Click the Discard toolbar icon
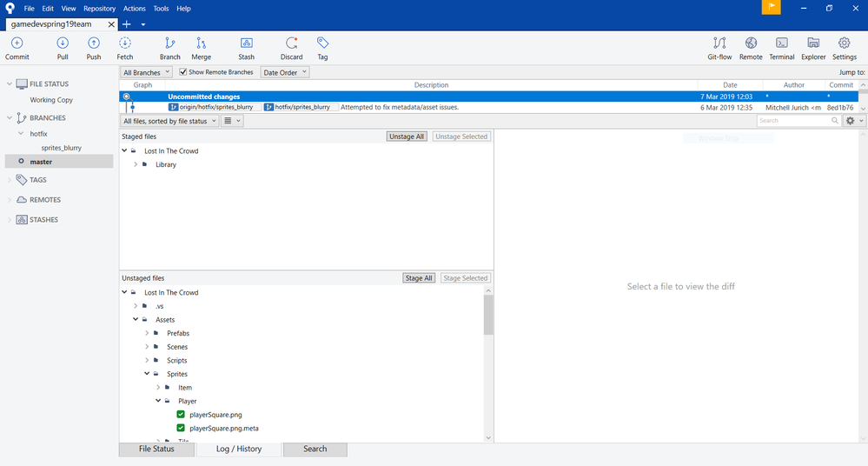The width and height of the screenshot is (868, 466). [291, 43]
